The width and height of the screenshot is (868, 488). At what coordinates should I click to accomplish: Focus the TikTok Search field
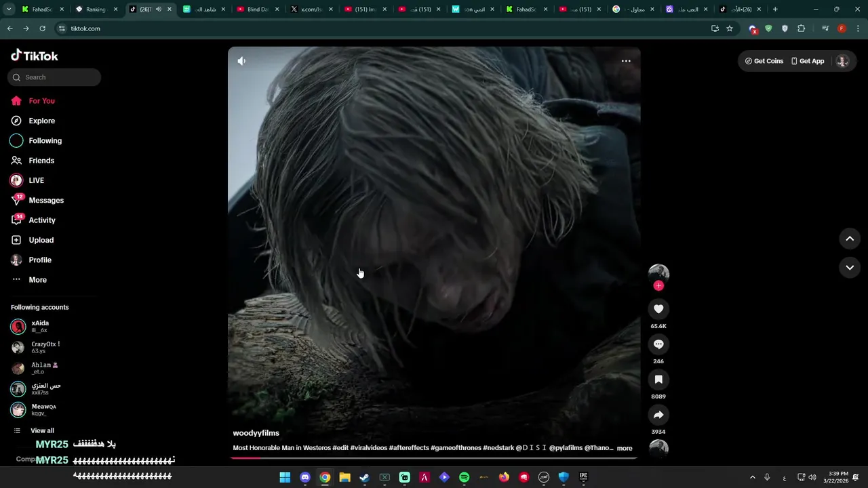point(54,77)
